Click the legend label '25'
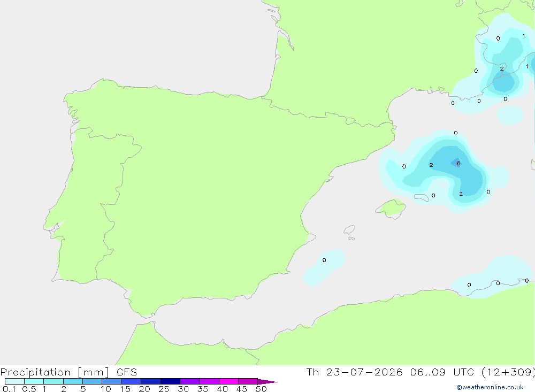The width and height of the screenshot is (535, 392). pos(164,389)
